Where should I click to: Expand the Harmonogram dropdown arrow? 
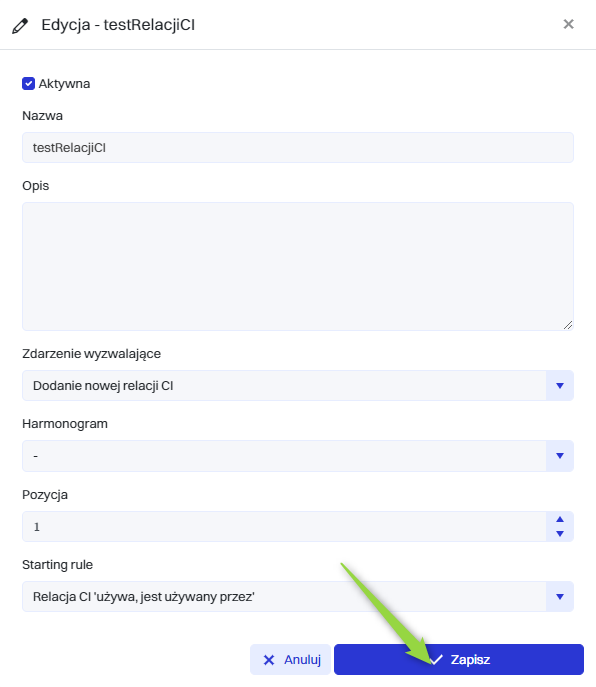[560, 456]
